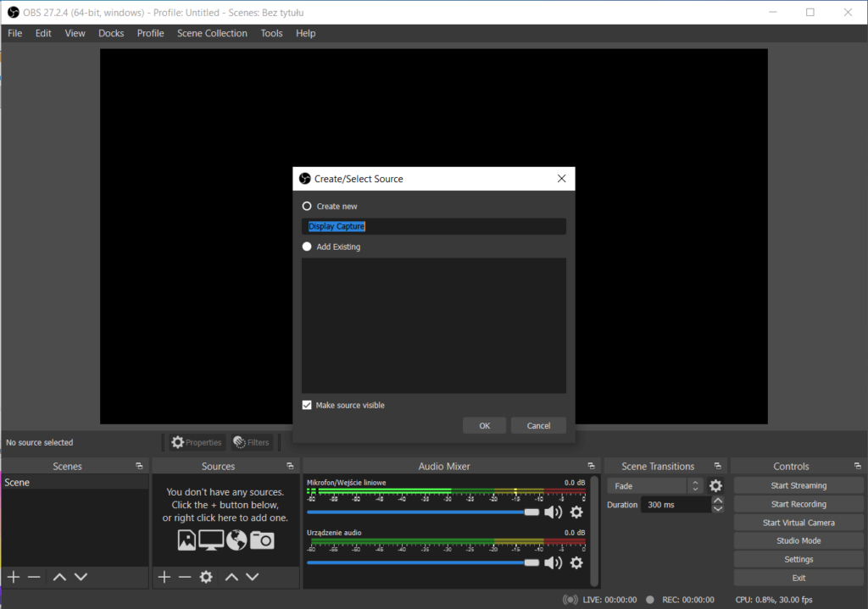
Task: Open the Profile menu
Action: [x=150, y=33]
